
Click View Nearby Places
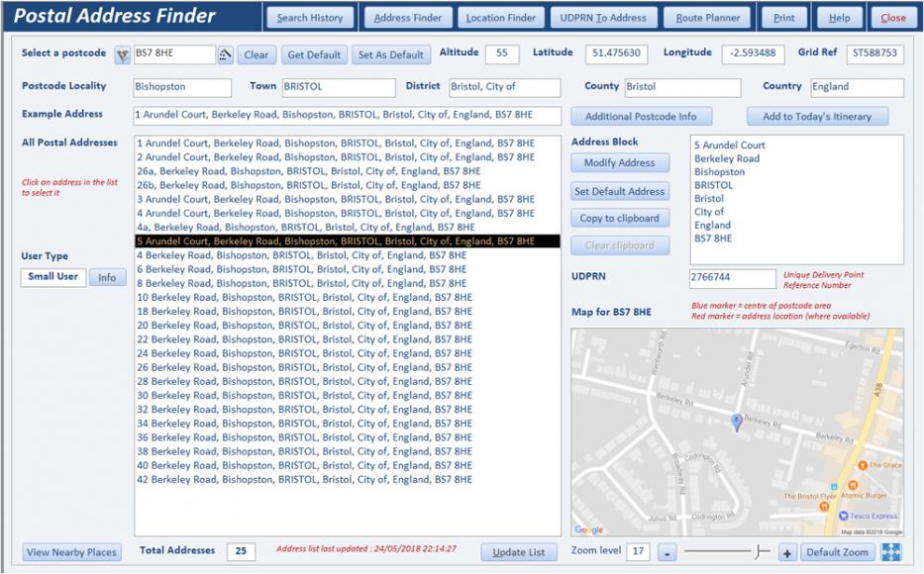72,552
